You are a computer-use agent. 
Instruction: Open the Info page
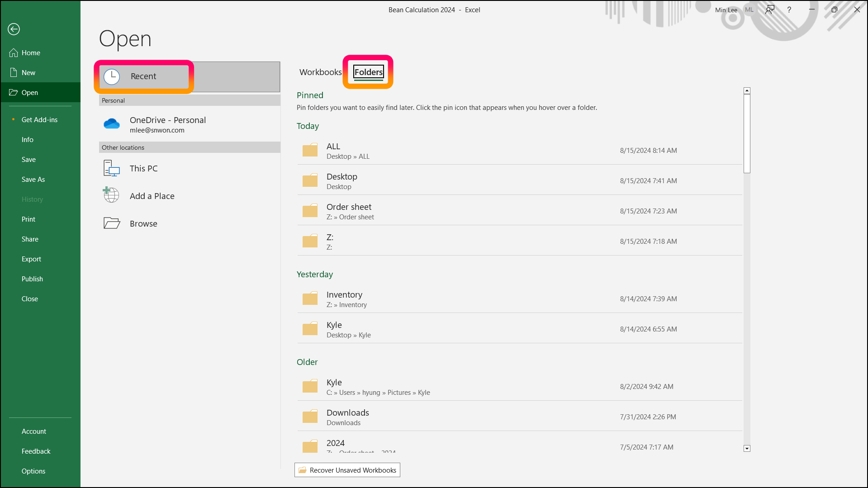coord(41,140)
